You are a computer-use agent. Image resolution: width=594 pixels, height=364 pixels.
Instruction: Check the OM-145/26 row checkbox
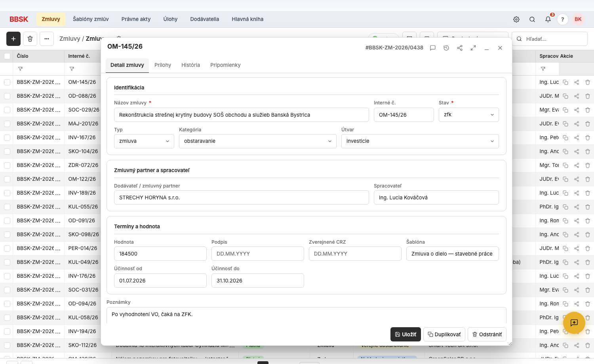point(7,82)
